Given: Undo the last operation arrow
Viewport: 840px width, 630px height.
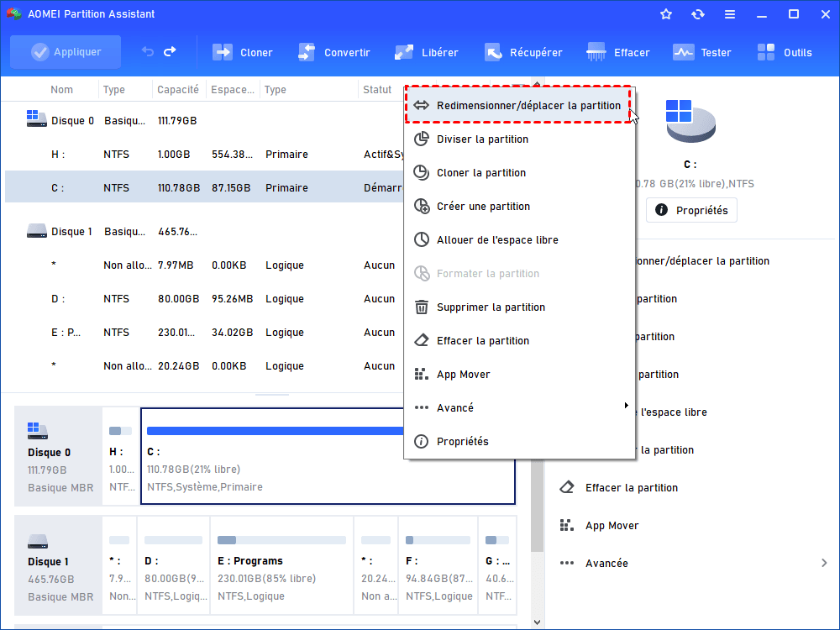Looking at the screenshot, I should [147, 51].
